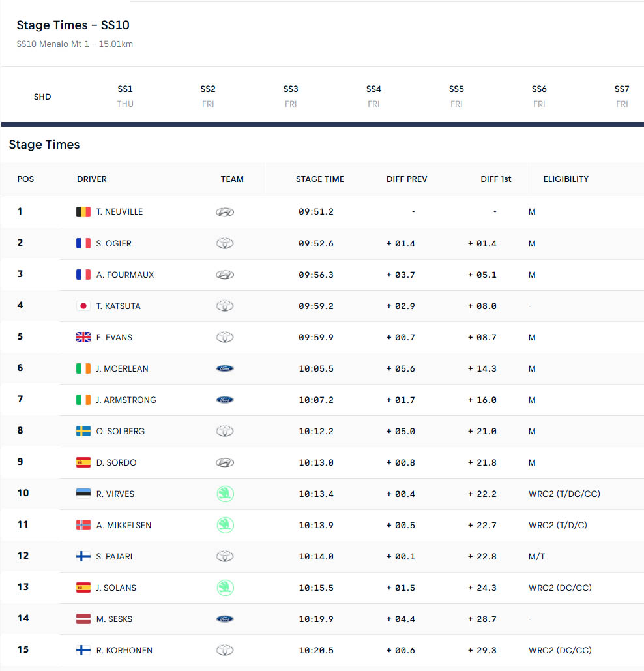644x671 pixels.
Task: Click the Ford logo in J. McErlean row
Action: click(x=224, y=368)
